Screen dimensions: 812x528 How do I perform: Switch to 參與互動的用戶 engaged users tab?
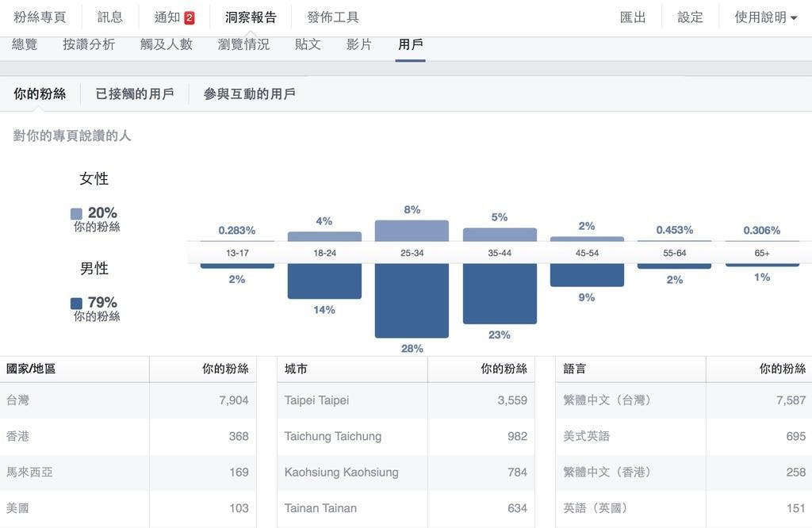pyautogui.click(x=249, y=94)
